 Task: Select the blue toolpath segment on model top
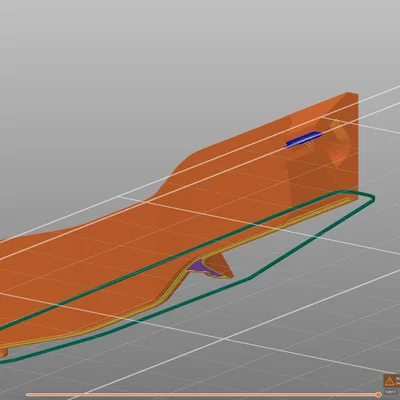(x=304, y=139)
